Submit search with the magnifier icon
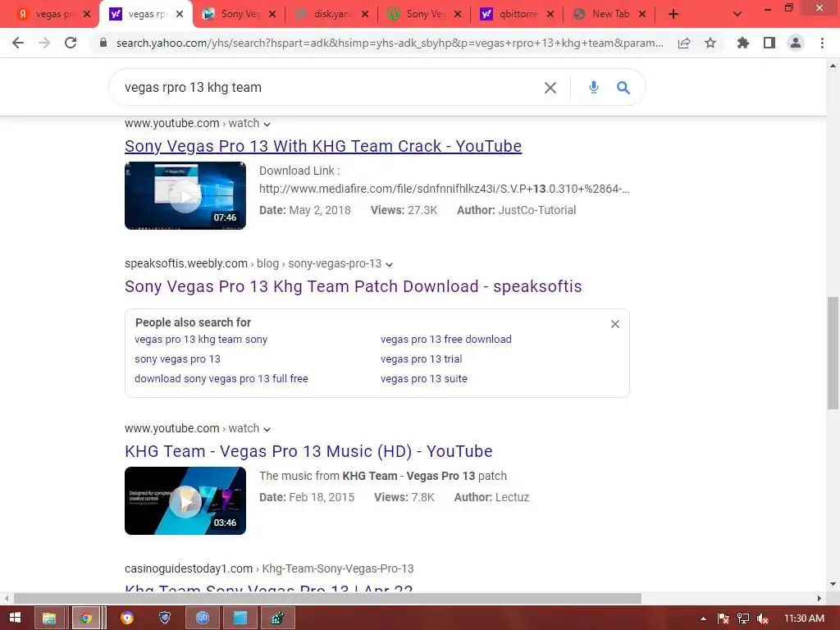The image size is (840, 630). (623, 87)
